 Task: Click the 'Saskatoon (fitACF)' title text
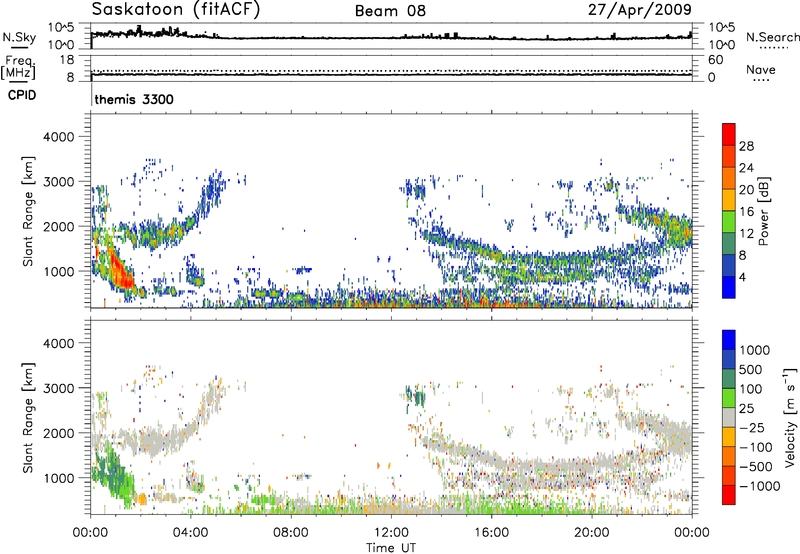click(x=176, y=10)
